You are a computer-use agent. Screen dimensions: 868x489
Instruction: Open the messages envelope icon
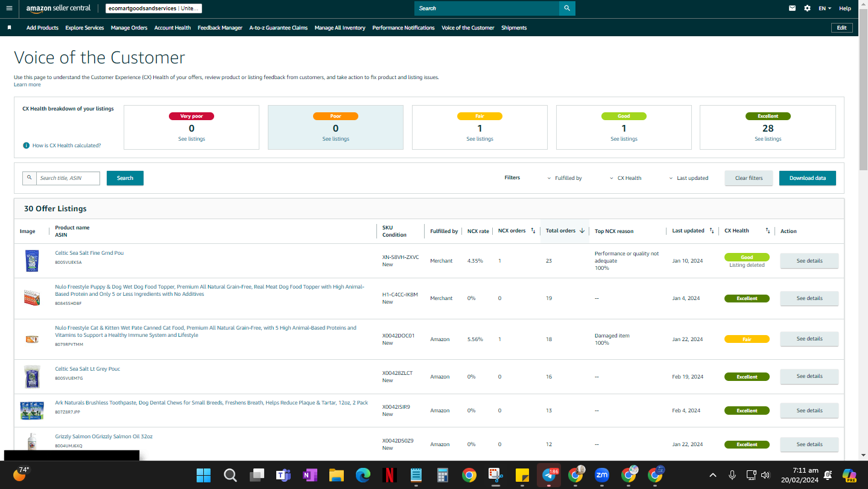792,8
